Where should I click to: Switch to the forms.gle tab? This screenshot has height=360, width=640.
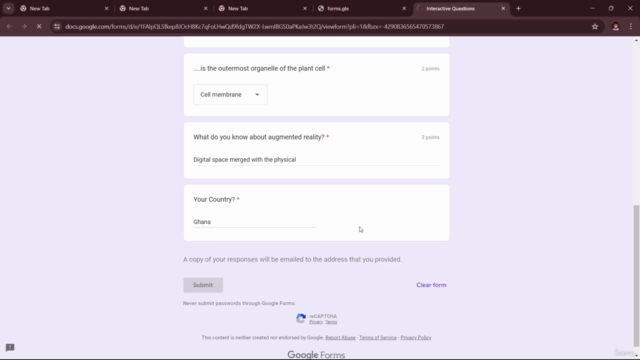pos(361,8)
